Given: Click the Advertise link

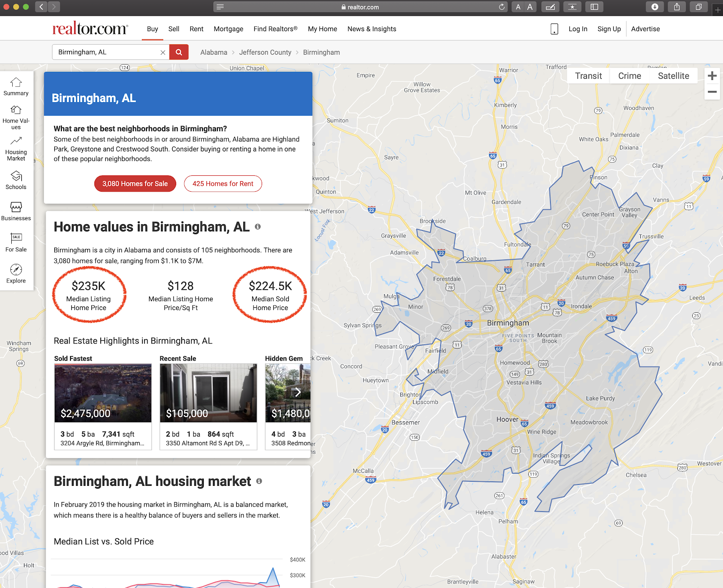Looking at the screenshot, I should point(645,29).
